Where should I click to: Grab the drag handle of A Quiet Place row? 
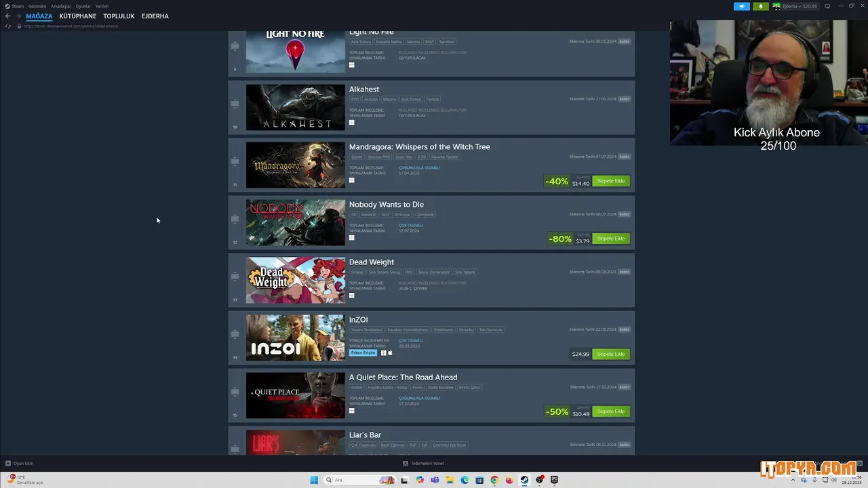pos(235,392)
